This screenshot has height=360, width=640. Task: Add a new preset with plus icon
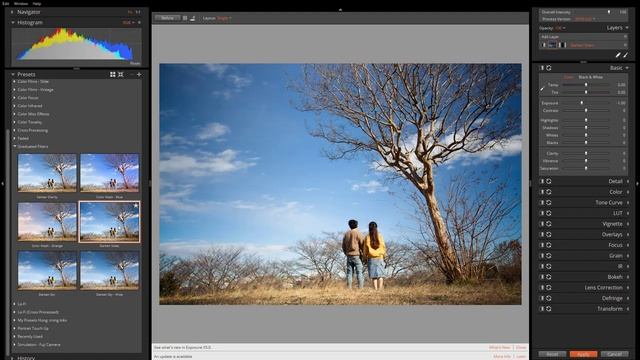[139, 75]
